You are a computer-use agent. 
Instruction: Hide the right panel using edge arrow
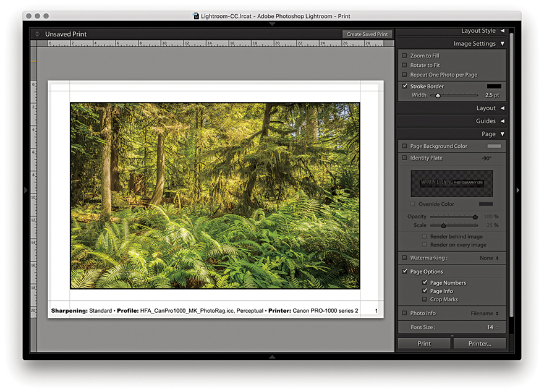(x=517, y=190)
